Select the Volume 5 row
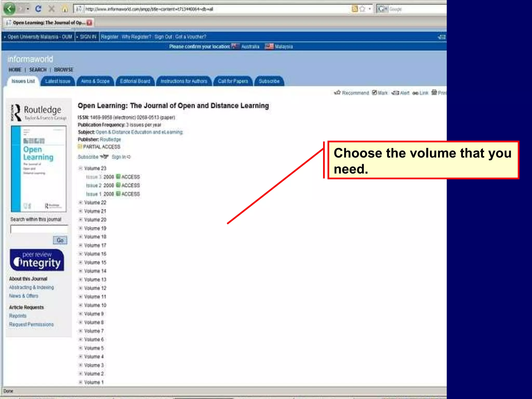 click(91, 348)
